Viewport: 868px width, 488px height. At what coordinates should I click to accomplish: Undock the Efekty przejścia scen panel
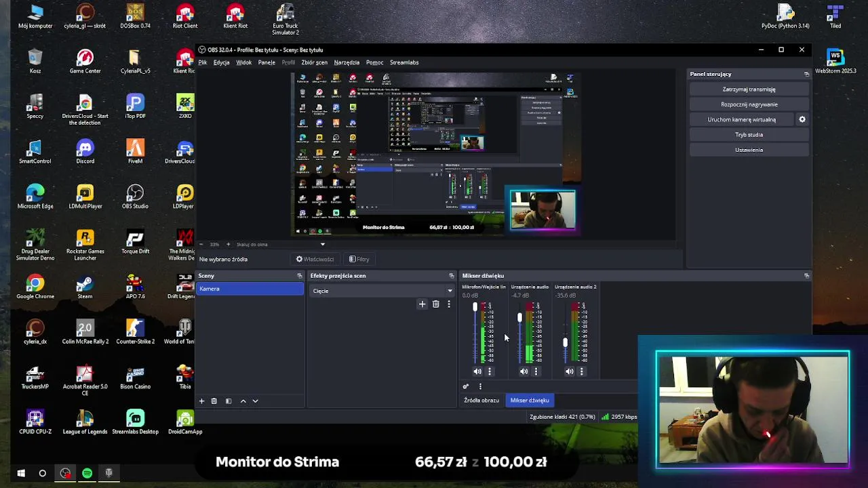click(452, 276)
